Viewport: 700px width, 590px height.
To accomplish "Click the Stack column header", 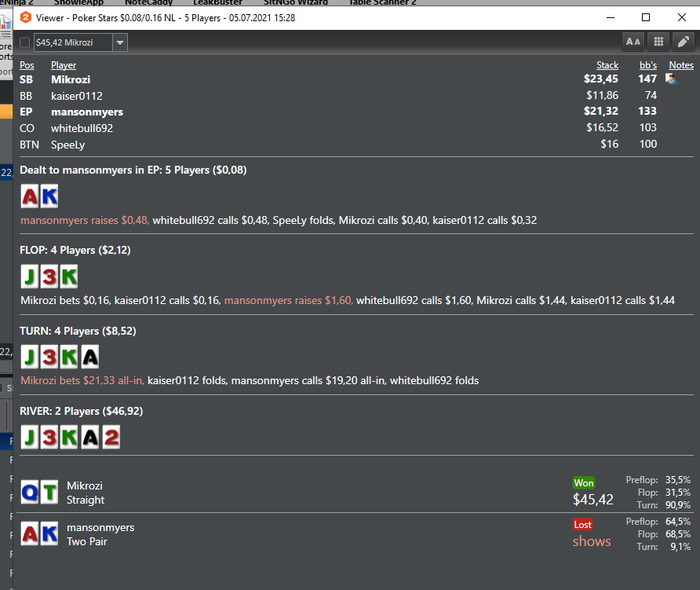I will click(x=607, y=65).
